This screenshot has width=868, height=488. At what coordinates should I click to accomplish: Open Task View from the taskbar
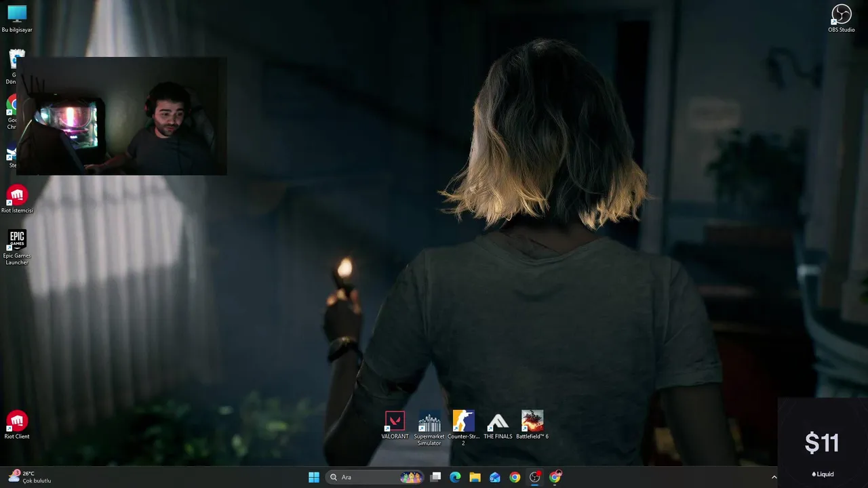(436, 477)
